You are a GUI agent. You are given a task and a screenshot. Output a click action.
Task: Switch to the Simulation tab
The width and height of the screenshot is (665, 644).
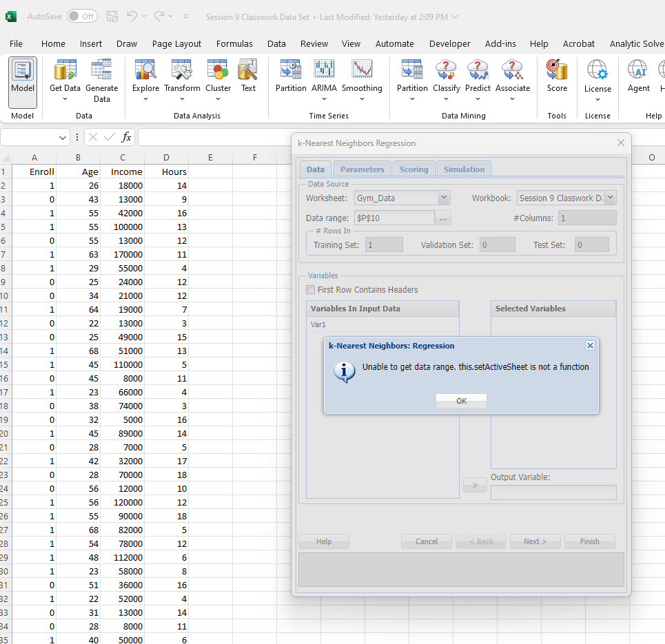[464, 169]
